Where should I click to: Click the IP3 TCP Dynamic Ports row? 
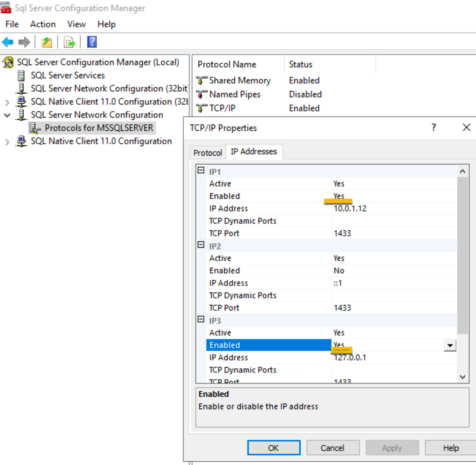click(331, 370)
